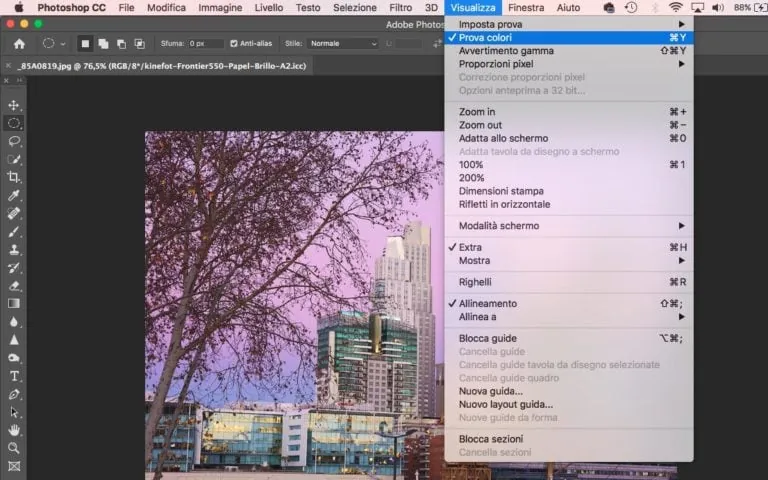Expand the Allinea a submenu
The height and width of the screenshot is (480, 768).
[569, 317]
